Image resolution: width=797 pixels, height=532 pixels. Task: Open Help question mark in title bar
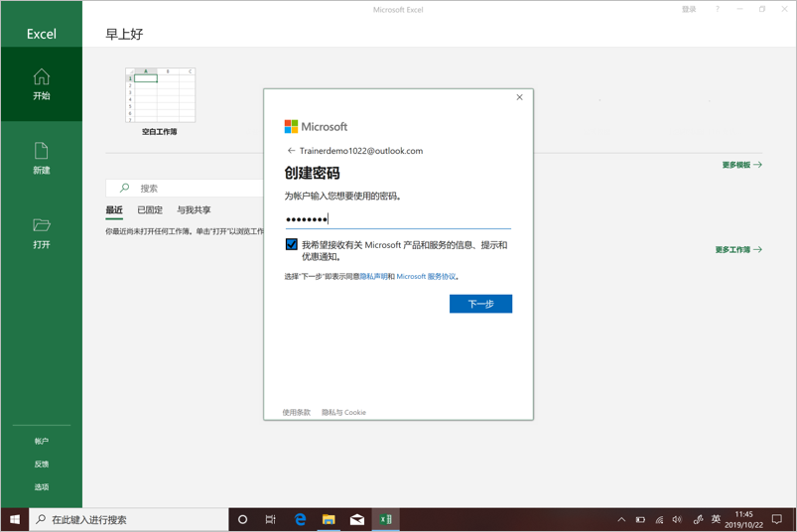(718, 9)
